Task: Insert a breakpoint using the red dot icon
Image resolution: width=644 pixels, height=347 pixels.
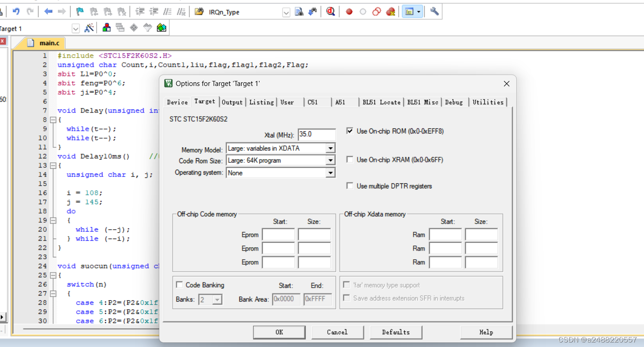Action: (x=349, y=11)
